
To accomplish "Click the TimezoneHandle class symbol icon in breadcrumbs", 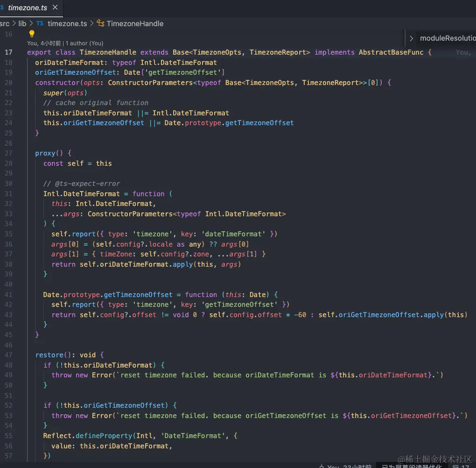I will tap(100, 23).
